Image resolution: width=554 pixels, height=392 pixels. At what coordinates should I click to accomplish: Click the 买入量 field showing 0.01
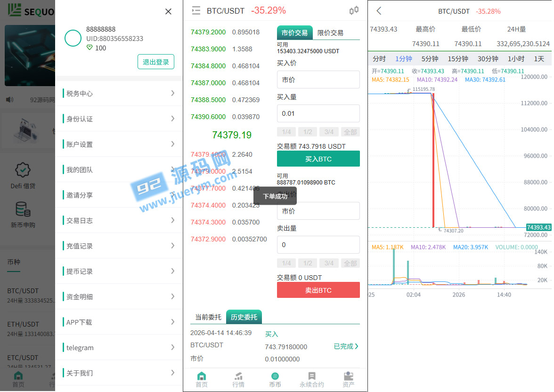click(x=318, y=113)
